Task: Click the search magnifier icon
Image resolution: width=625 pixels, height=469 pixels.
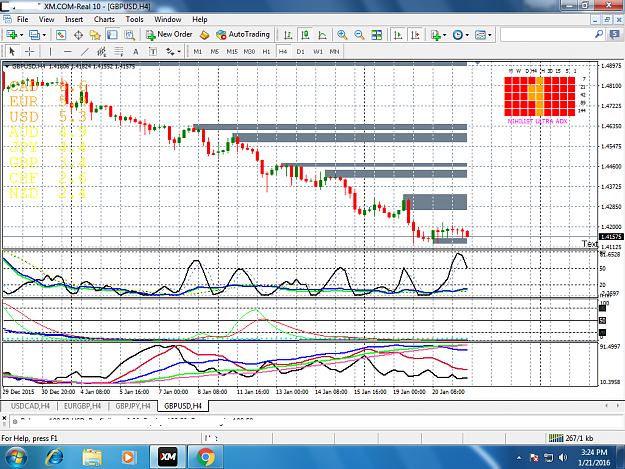Action: (599, 34)
